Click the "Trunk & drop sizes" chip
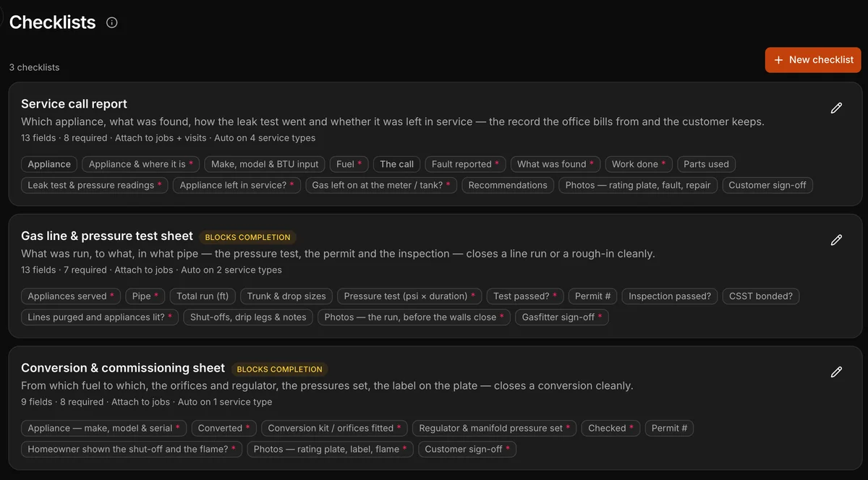The image size is (868, 480). pos(286,296)
